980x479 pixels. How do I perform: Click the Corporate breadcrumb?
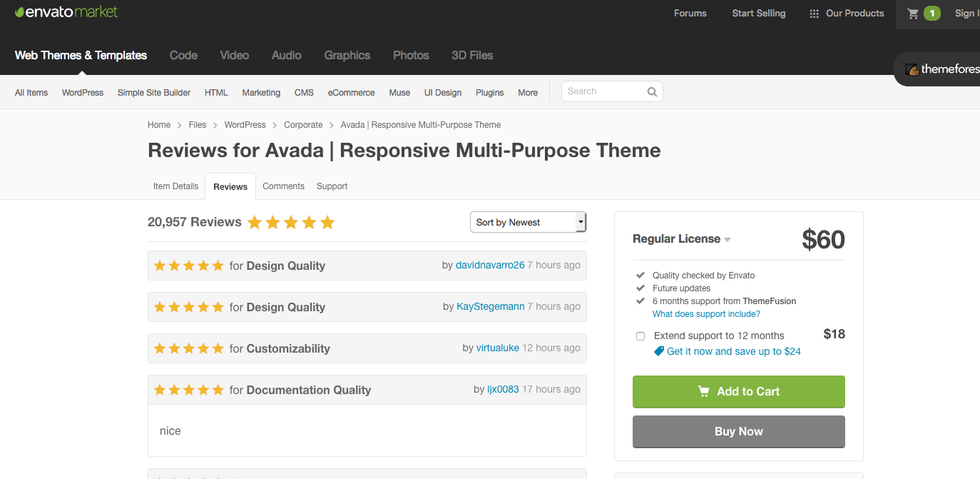303,125
